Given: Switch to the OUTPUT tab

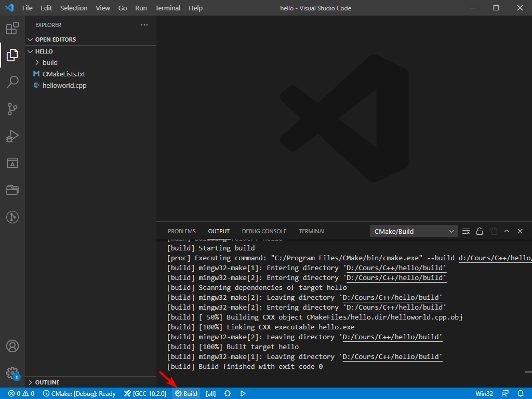Looking at the screenshot, I should tap(219, 231).
